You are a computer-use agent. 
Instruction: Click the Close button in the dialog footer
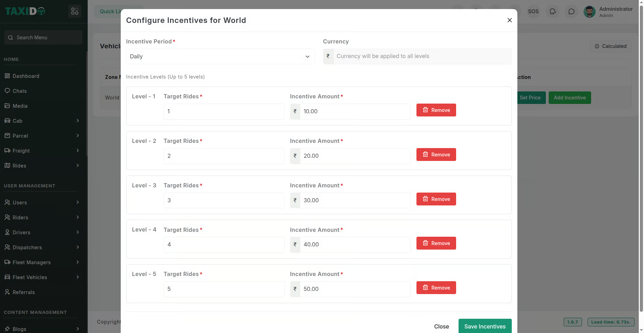point(441,326)
